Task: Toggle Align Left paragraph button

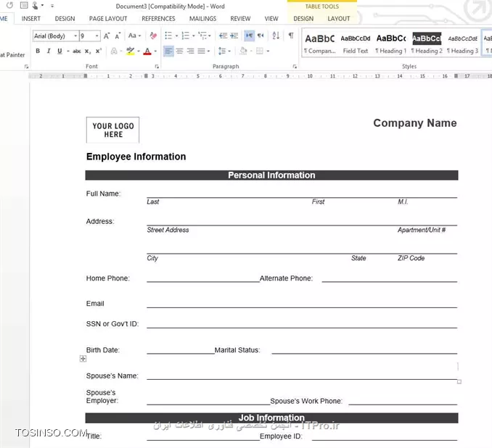Action: click(168, 51)
